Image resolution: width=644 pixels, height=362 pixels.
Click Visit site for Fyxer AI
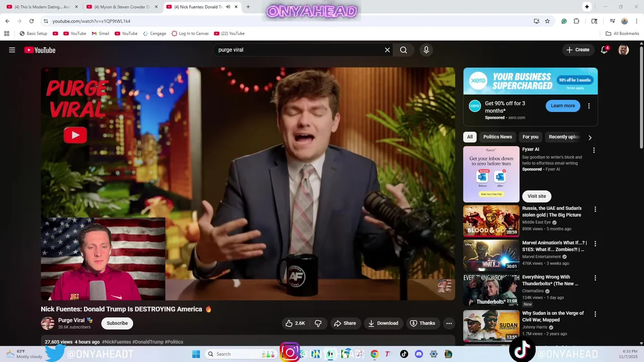tap(537, 196)
